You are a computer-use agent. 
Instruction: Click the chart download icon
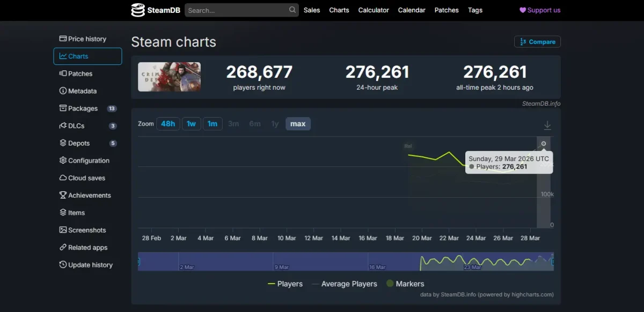point(547,125)
